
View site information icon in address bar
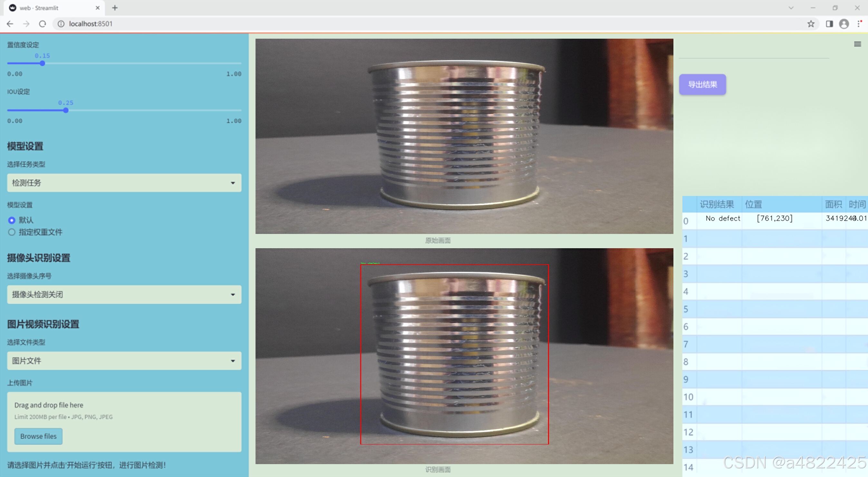tap(61, 24)
